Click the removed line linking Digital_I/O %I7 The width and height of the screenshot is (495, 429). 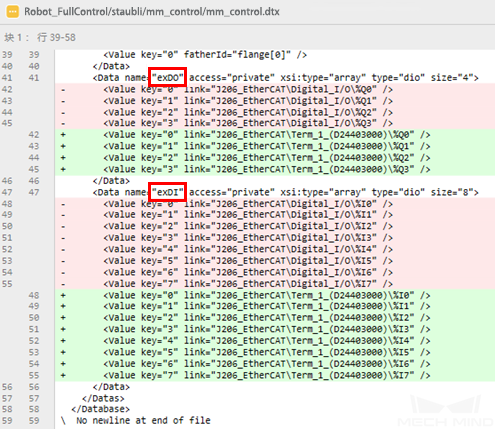[248, 284]
